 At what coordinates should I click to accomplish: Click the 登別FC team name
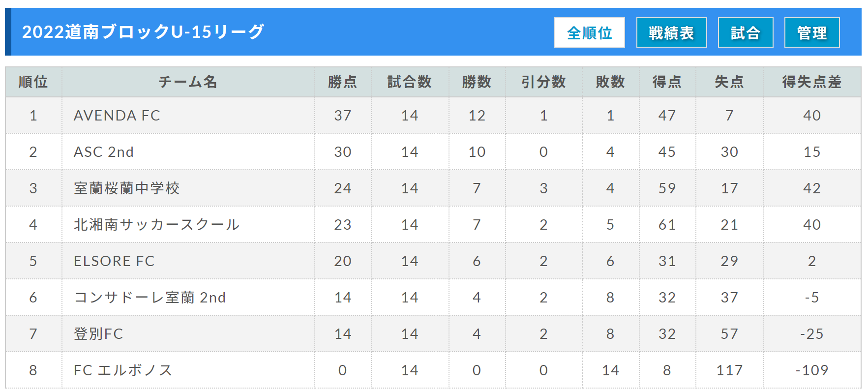point(98,334)
